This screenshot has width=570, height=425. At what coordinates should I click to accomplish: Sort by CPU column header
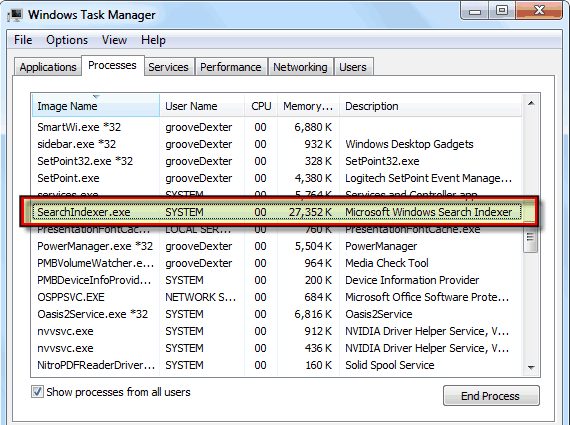(261, 106)
